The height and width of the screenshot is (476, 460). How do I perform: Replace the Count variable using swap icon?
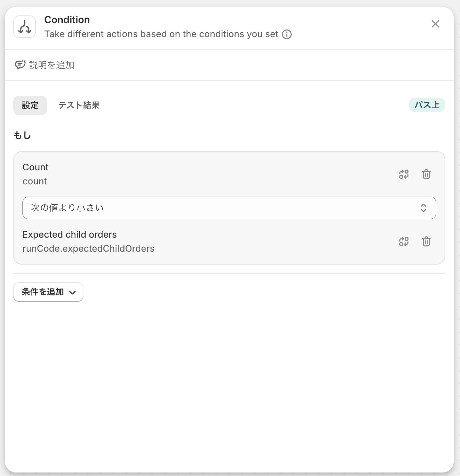click(x=404, y=174)
